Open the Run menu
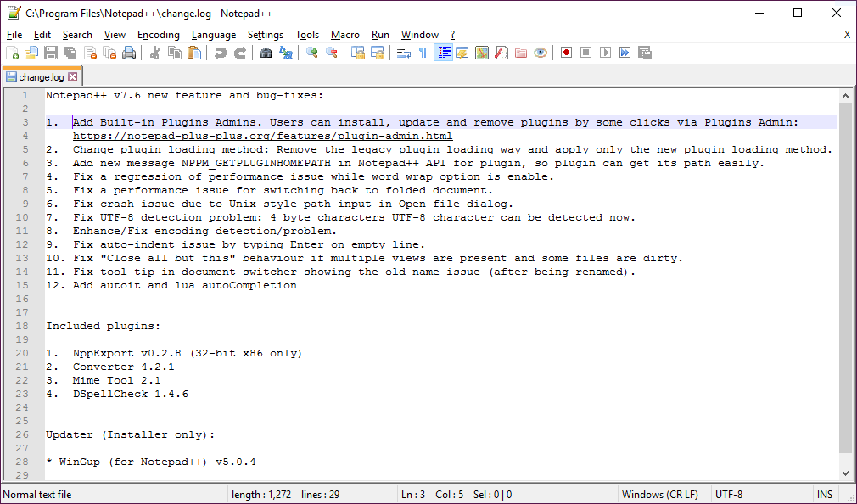857x504 pixels. pyautogui.click(x=380, y=35)
